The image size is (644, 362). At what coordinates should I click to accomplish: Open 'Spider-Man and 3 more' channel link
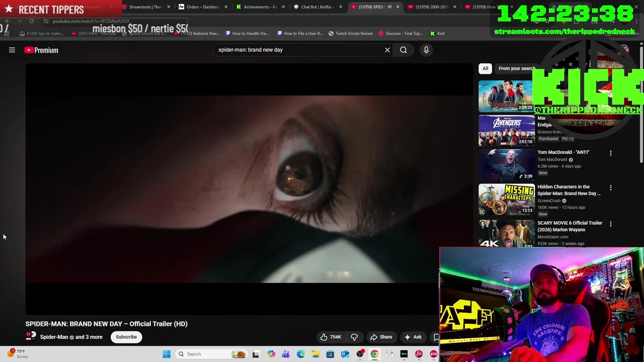click(x=71, y=337)
